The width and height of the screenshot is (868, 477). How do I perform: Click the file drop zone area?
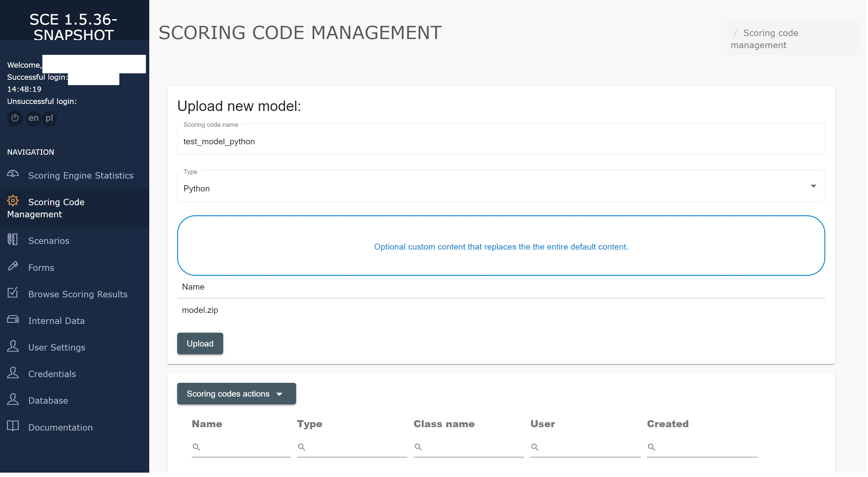tap(501, 246)
